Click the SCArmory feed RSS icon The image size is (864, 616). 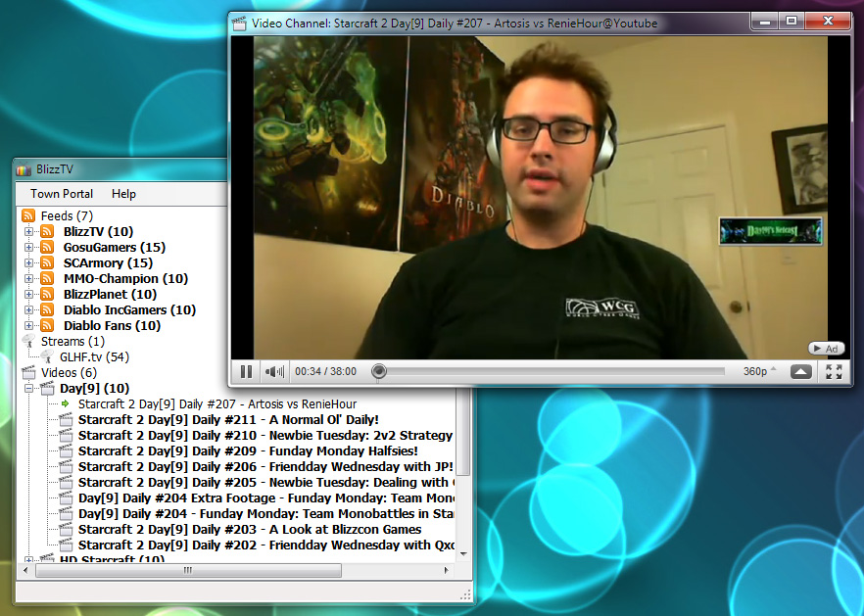47,262
